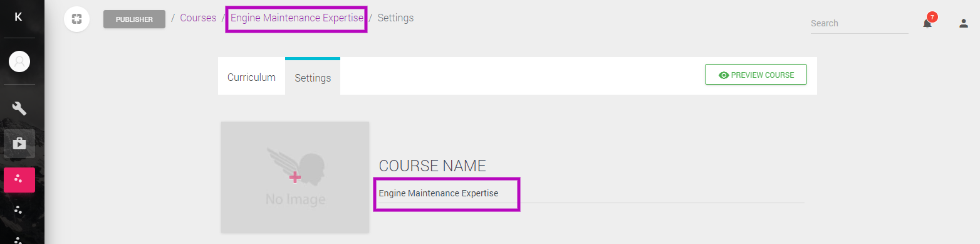This screenshot has height=244, width=980.
Task: Switch to the Curriculum tab
Action: (x=251, y=77)
